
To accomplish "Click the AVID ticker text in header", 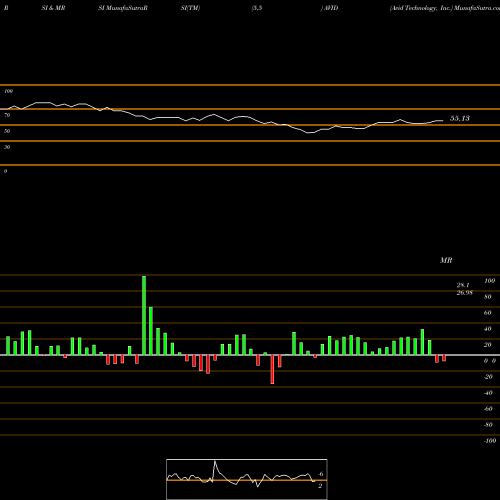I will point(331,8).
